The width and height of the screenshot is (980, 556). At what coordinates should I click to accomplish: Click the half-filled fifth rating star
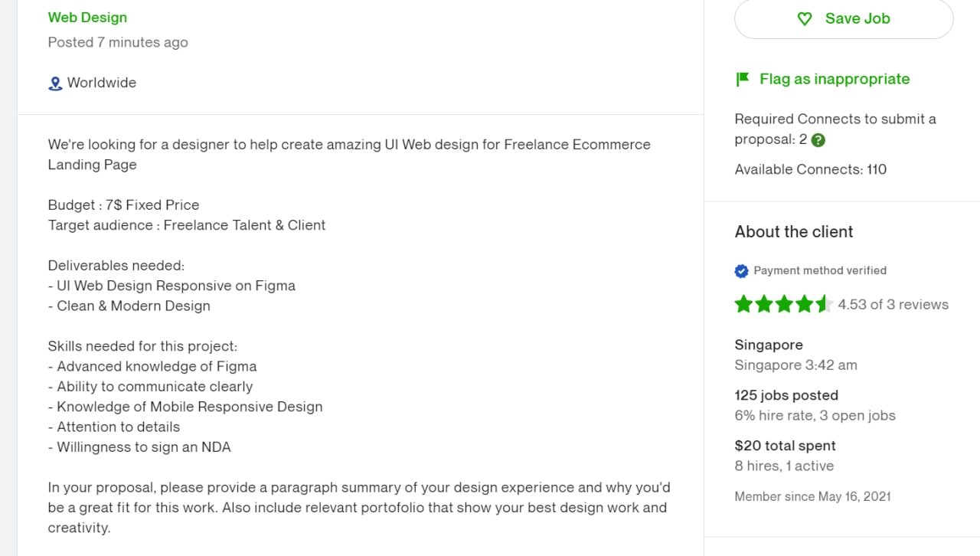click(x=824, y=304)
